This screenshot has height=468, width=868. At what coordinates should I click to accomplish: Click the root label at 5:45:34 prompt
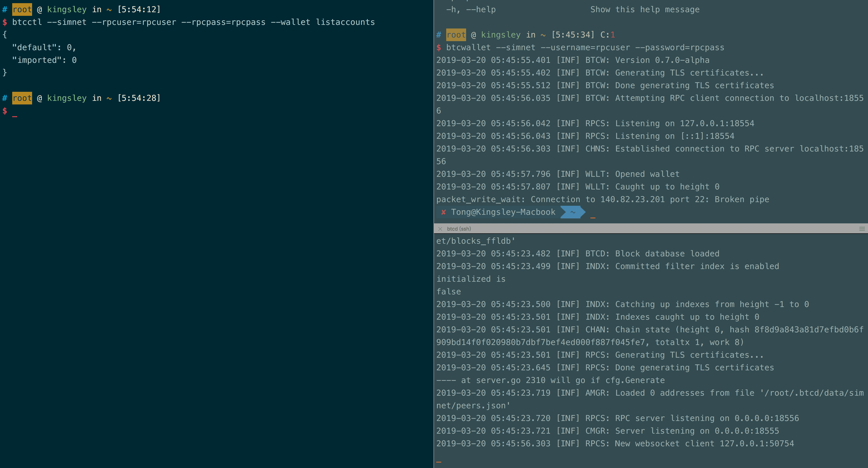point(456,35)
